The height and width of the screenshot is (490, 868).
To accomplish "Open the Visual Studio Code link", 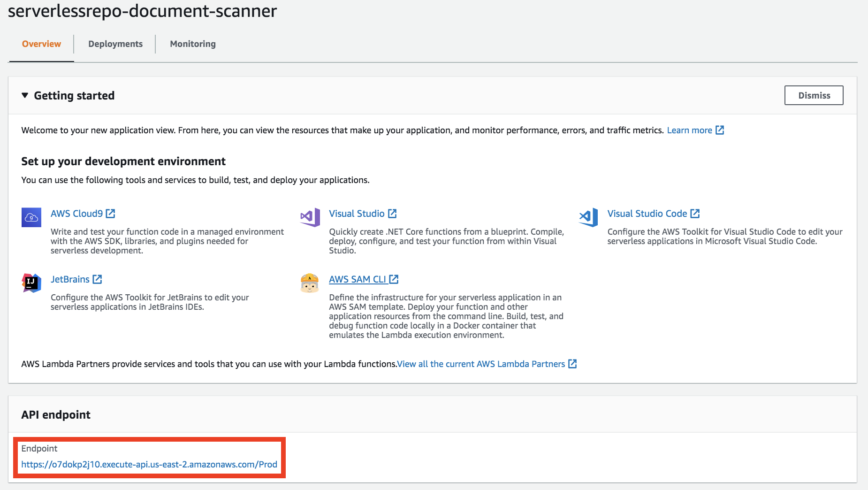I will coord(647,214).
